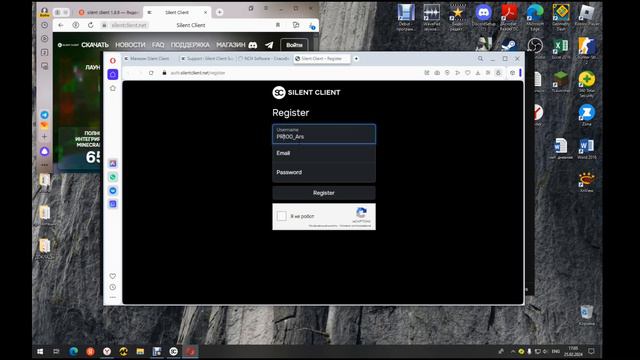
Task: Open Zona desktop shortcut
Action: (x=587, y=115)
